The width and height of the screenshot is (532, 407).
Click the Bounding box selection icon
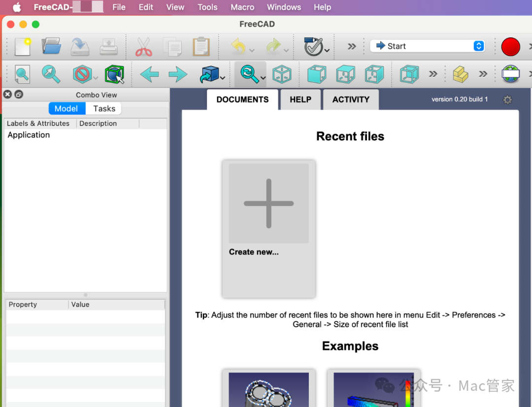114,74
